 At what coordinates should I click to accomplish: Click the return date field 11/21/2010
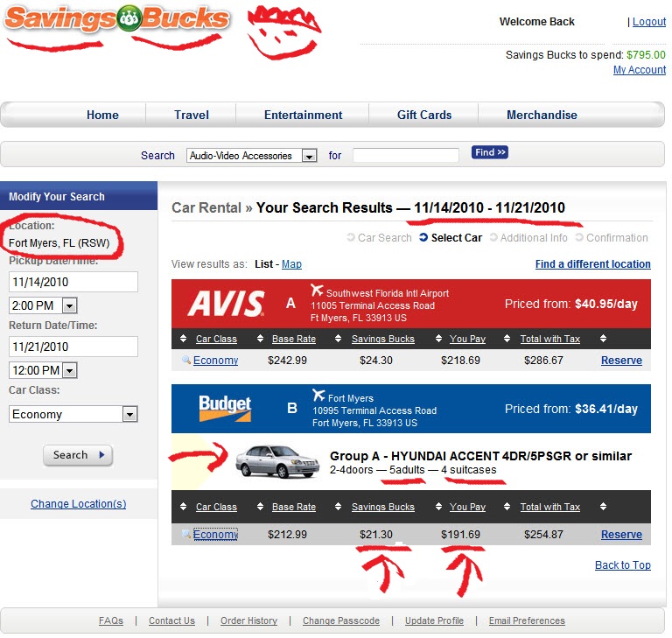pos(73,347)
